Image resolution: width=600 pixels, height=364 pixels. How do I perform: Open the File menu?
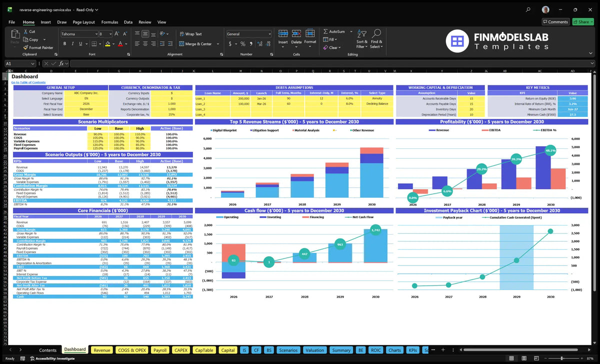tap(11, 22)
